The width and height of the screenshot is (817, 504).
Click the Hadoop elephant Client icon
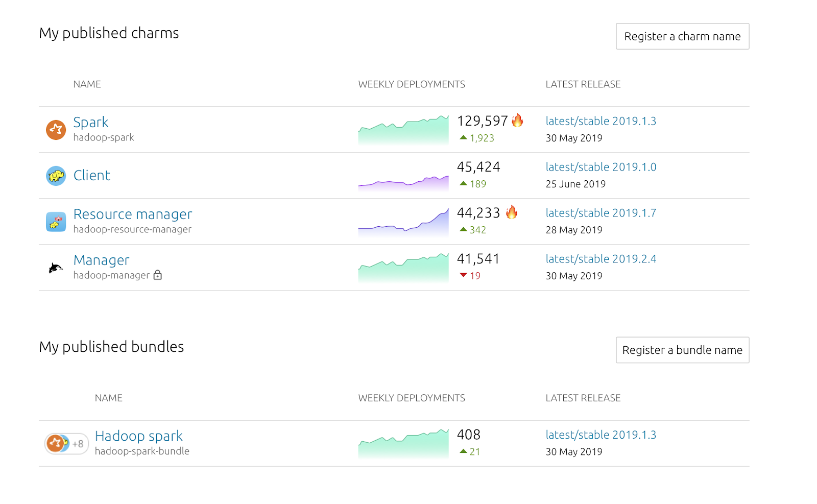pos(56,176)
